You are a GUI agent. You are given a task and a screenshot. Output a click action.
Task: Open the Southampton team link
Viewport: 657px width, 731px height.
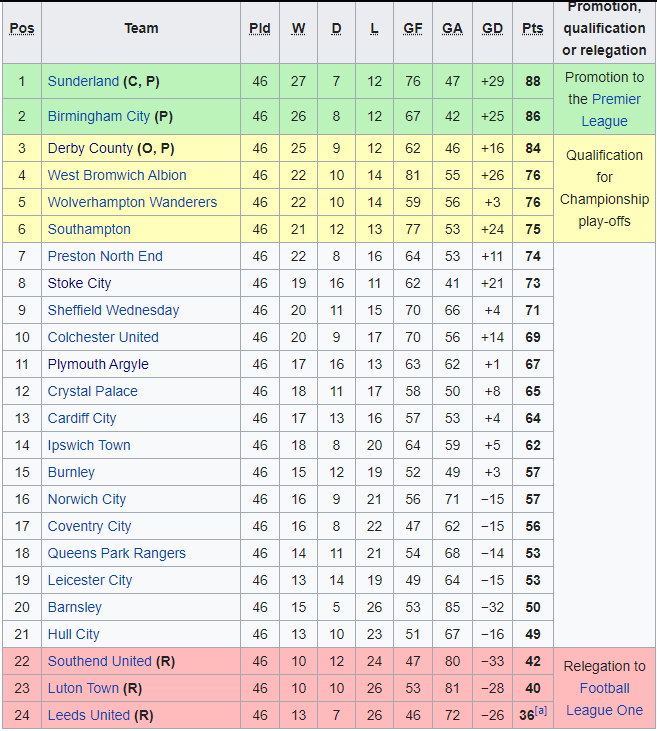pos(89,229)
